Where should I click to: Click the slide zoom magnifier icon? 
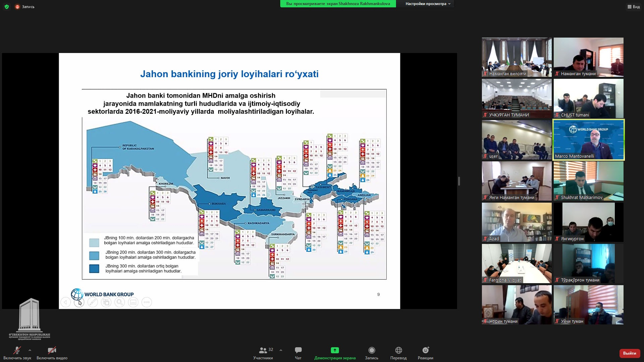coord(119,302)
